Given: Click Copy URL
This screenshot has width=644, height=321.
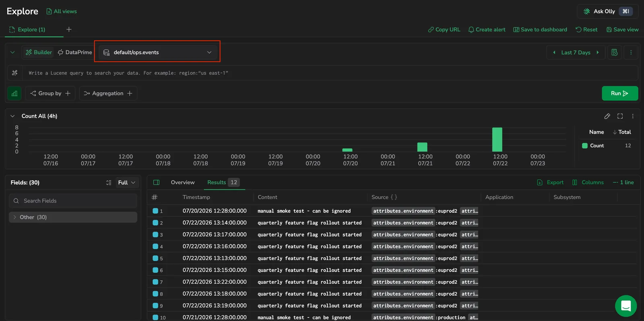Looking at the screenshot, I should pos(444,29).
